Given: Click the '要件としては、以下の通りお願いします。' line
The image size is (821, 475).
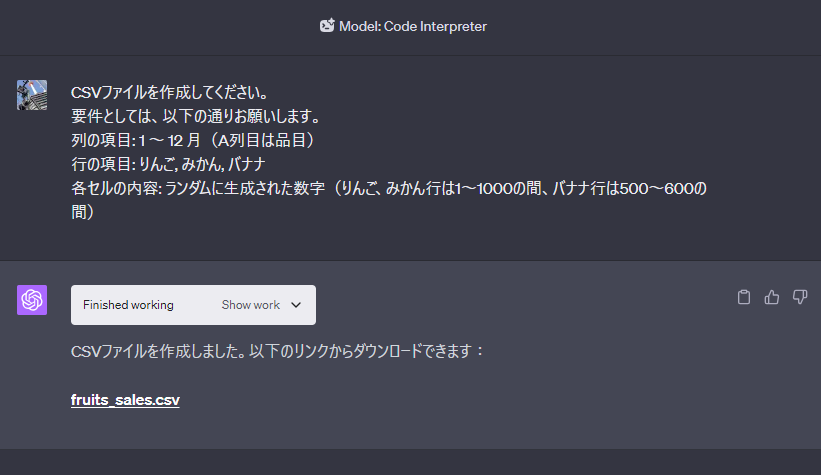Looking at the screenshot, I should [x=196, y=116].
